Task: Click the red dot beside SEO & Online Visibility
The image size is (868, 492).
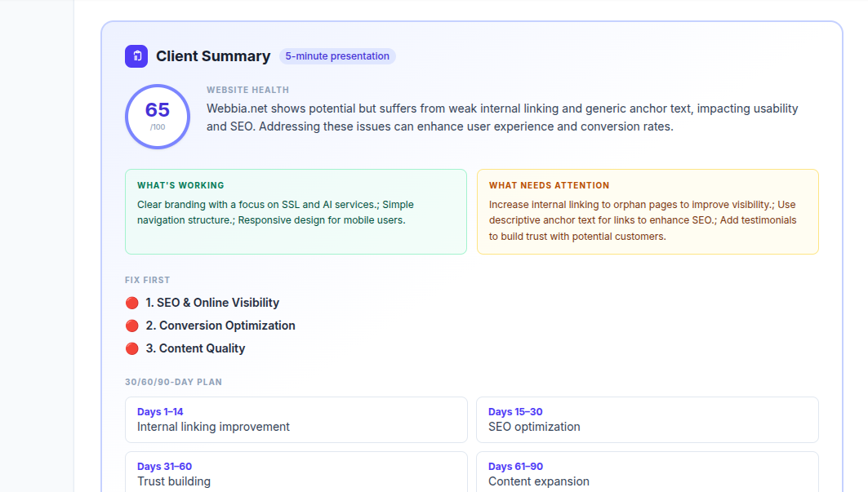Action: [131, 303]
